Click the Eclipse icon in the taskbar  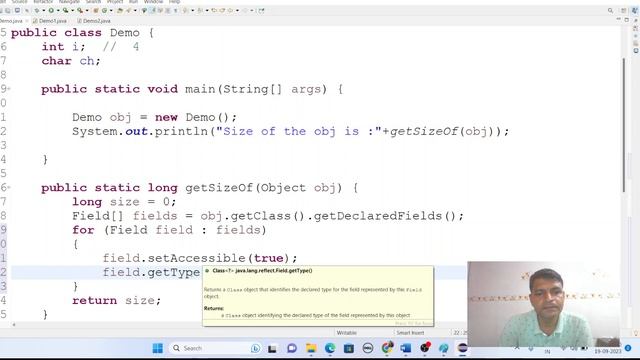[x=462, y=348]
